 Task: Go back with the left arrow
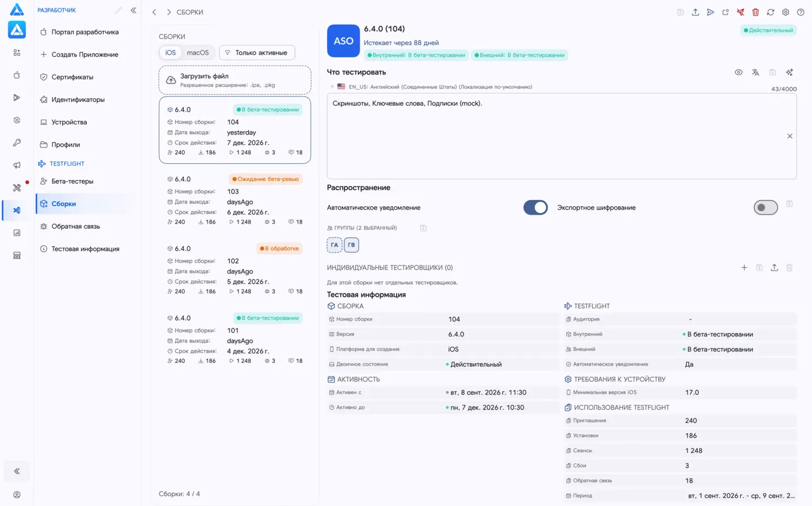click(154, 12)
